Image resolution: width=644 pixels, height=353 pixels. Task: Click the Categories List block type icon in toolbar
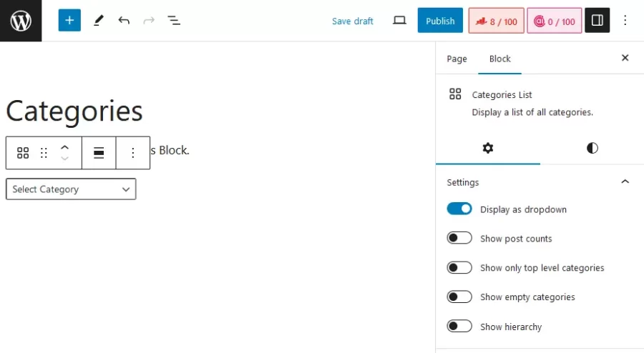23,153
